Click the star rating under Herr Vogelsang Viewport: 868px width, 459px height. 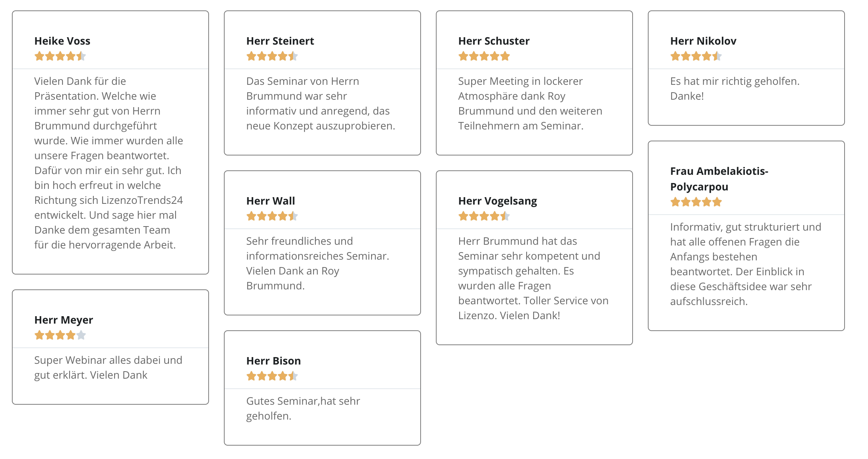(484, 216)
